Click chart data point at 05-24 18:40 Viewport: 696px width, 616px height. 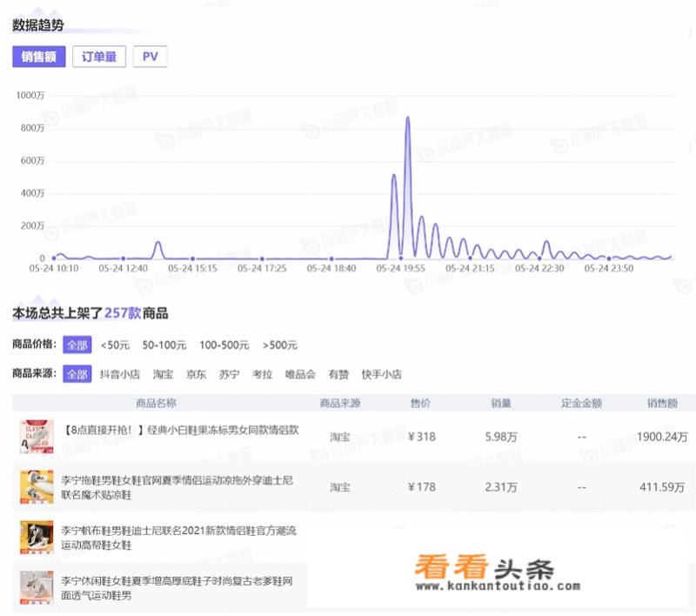coord(331,258)
